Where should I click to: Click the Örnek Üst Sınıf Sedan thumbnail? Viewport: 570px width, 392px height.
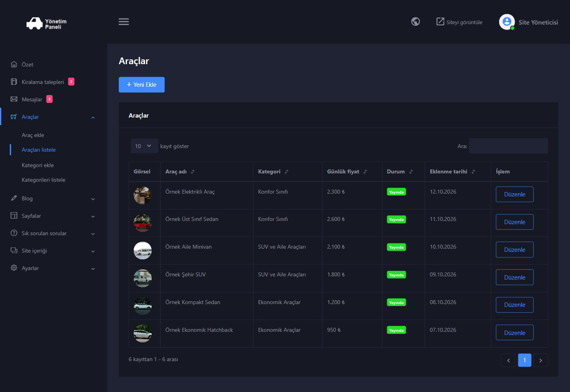142,223
